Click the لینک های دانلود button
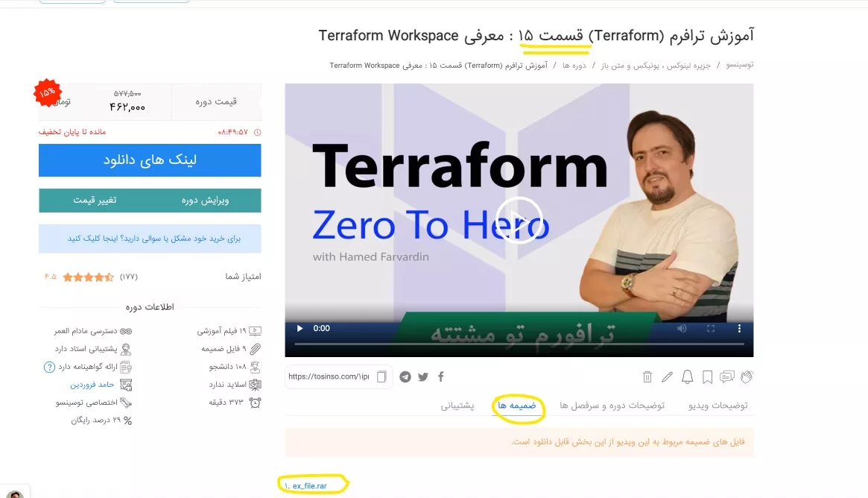This screenshot has width=868, height=498. pyautogui.click(x=150, y=160)
